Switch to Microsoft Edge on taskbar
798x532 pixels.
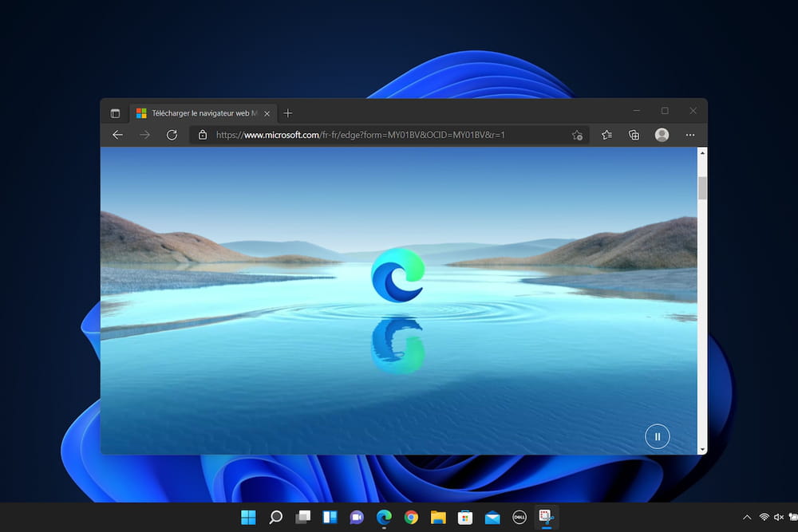[x=384, y=518]
